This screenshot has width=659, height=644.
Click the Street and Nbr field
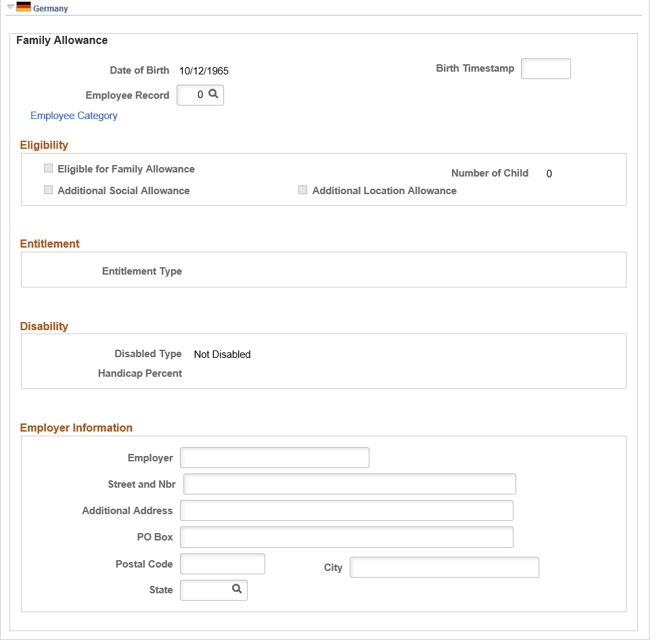point(349,484)
